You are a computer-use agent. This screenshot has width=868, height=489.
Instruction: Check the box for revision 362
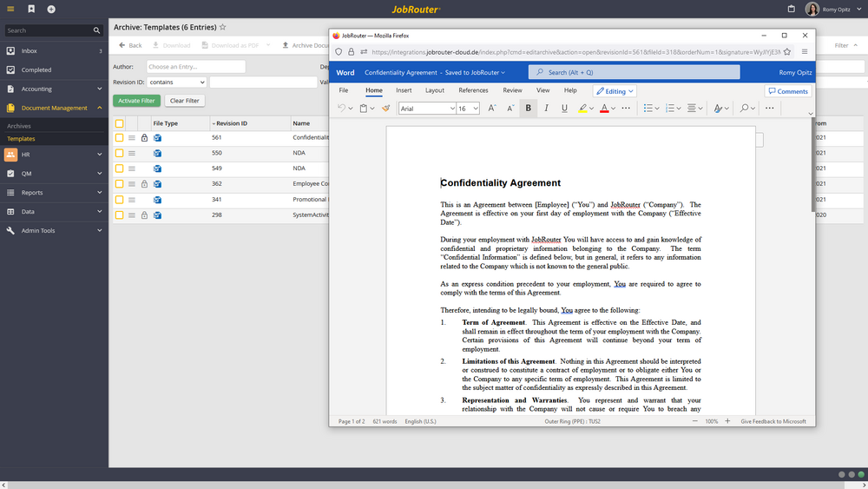coord(119,184)
